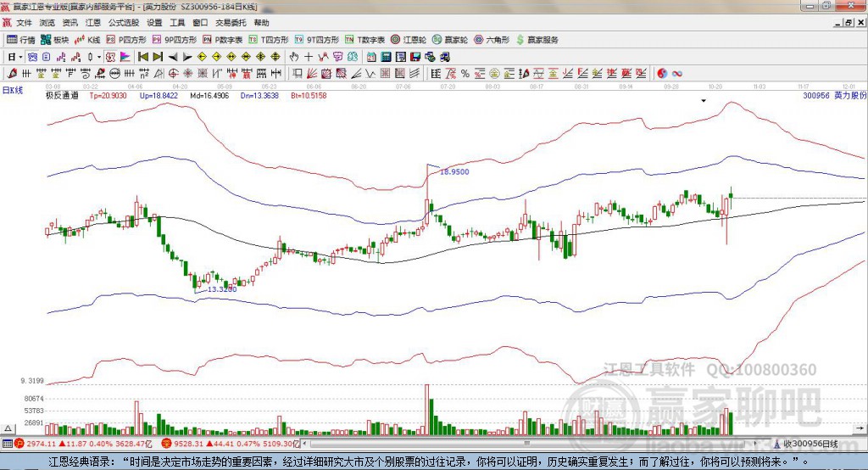The image size is (868, 470).
Task: Click the Shenzhen index value 9528.31
Action: click(x=189, y=444)
